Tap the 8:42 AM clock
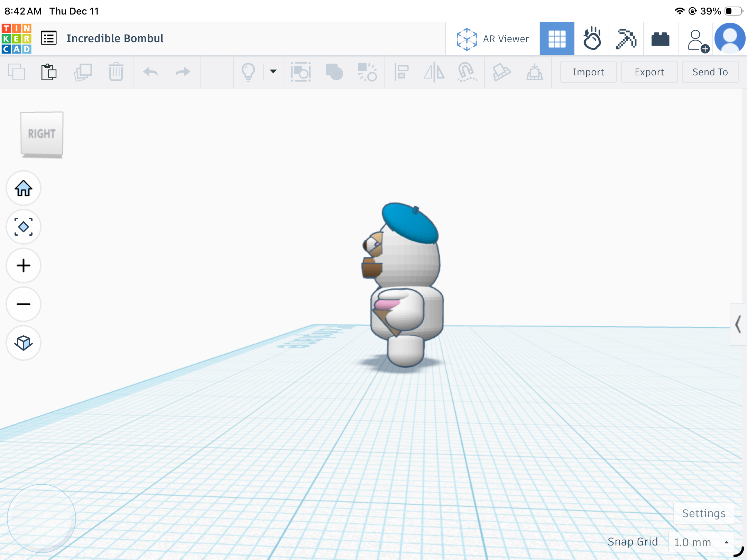The width and height of the screenshot is (747, 560). pos(23,11)
